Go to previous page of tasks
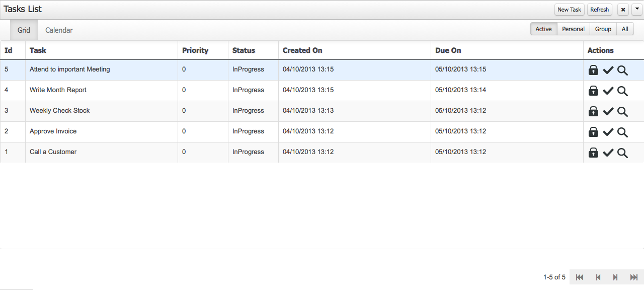The width and height of the screenshot is (644, 290). (598, 277)
